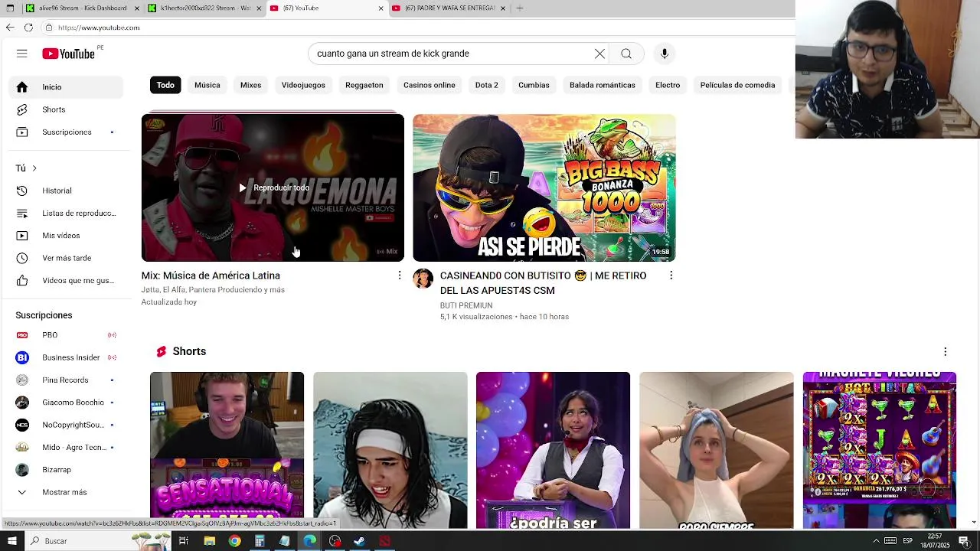Open Shorts in the sidebar
This screenshot has height=551, width=980.
pos(66,109)
